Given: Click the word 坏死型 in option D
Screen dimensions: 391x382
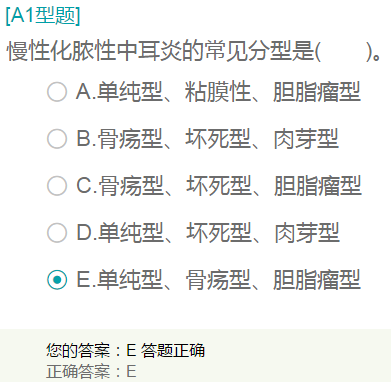Looking at the screenshot, I should click(x=219, y=233).
